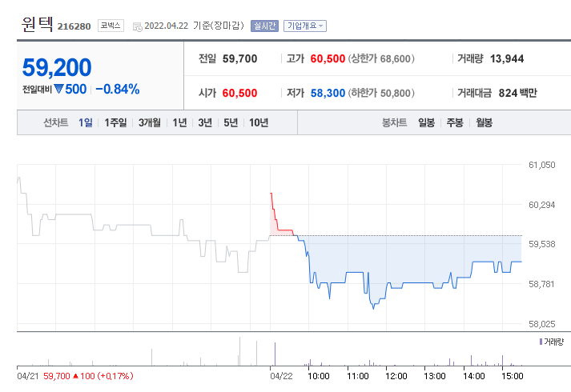Image resolution: width=571 pixels, height=392 pixels.
Task: Click the -0.84% change value
Action: tap(117, 89)
